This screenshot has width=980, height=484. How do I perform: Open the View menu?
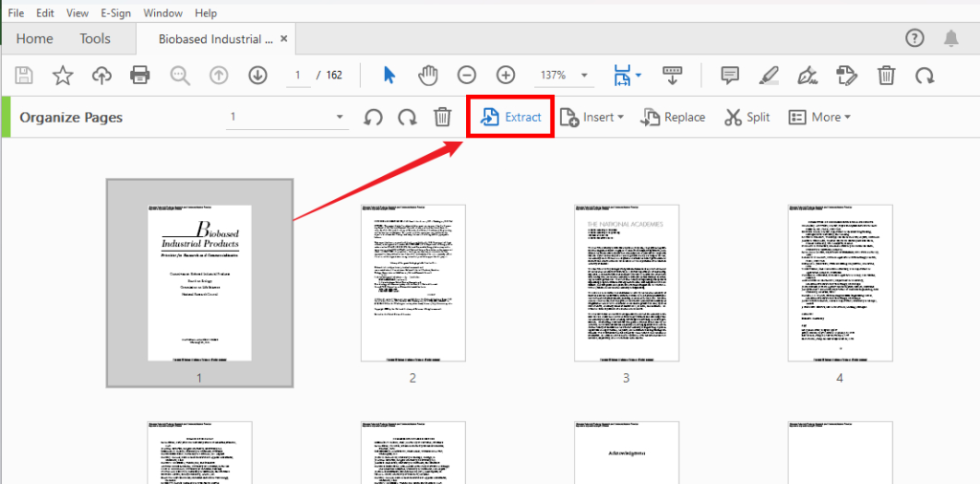click(78, 12)
